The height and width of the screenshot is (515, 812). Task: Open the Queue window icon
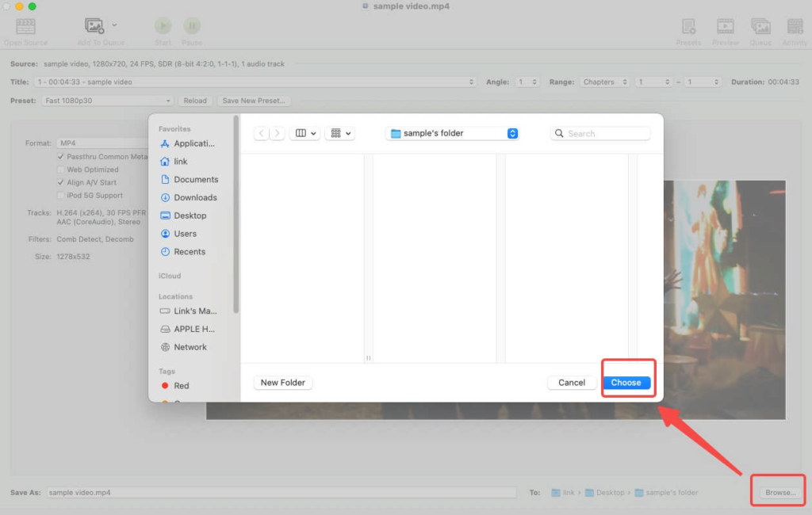coord(760,25)
